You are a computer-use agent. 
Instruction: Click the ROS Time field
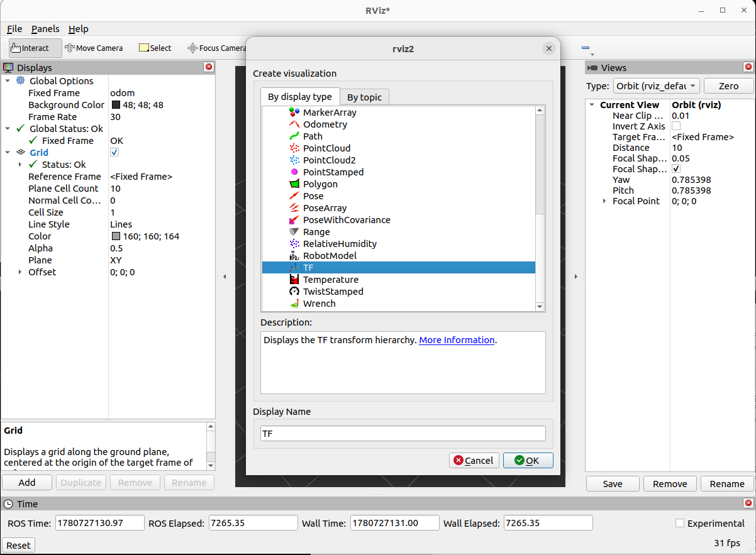[100, 523]
